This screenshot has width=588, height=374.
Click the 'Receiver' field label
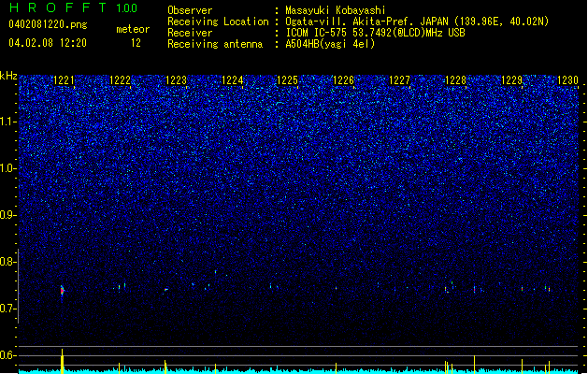tap(190, 33)
